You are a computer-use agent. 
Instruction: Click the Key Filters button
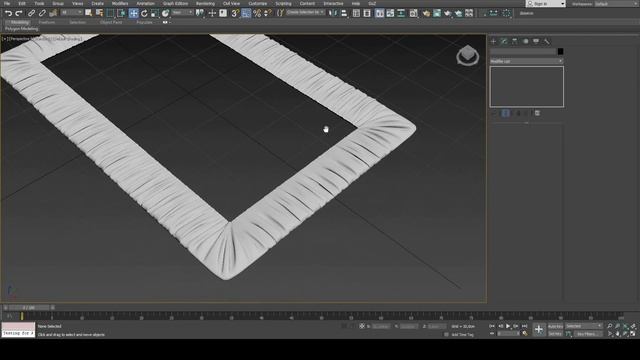587,334
